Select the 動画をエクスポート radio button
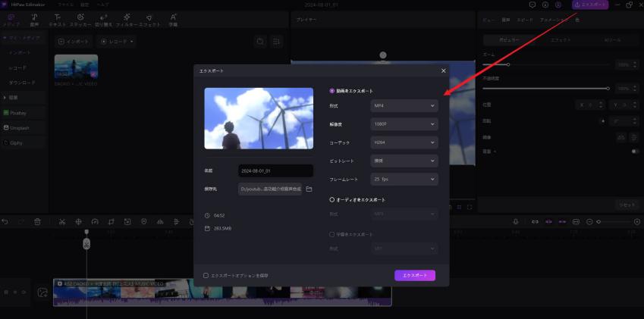 [x=331, y=91]
